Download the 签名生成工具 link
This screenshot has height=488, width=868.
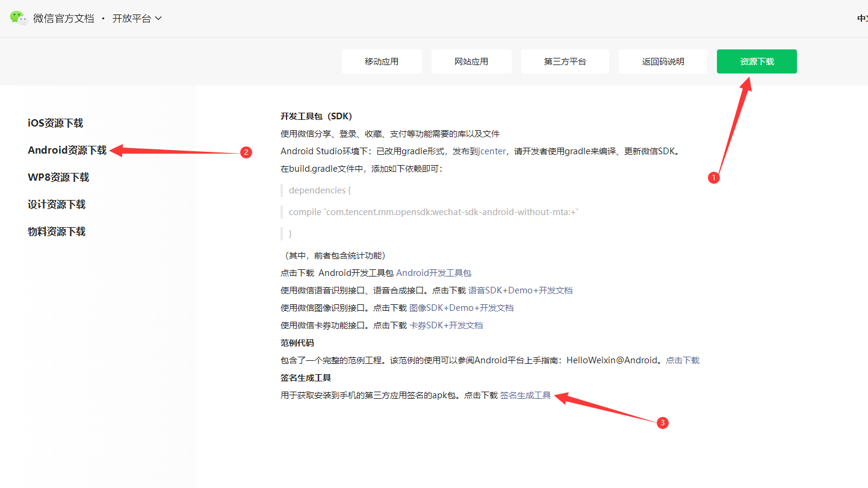pyautogui.click(x=525, y=396)
